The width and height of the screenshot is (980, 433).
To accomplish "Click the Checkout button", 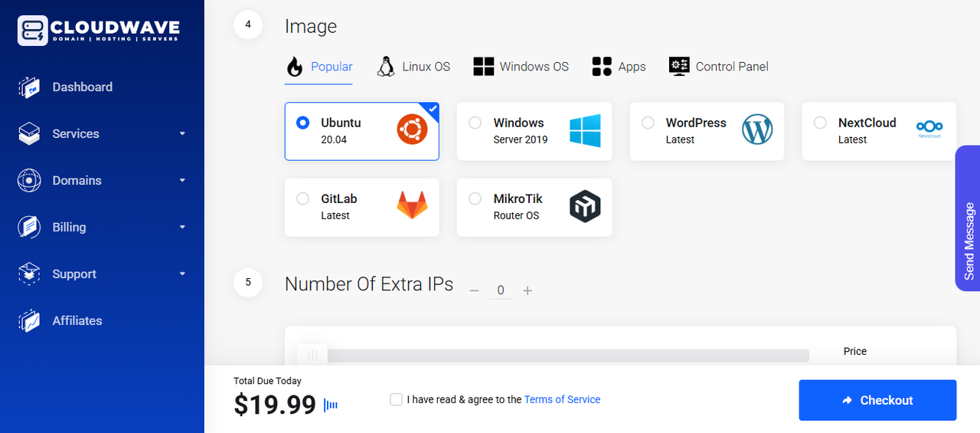I will (x=877, y=400).
